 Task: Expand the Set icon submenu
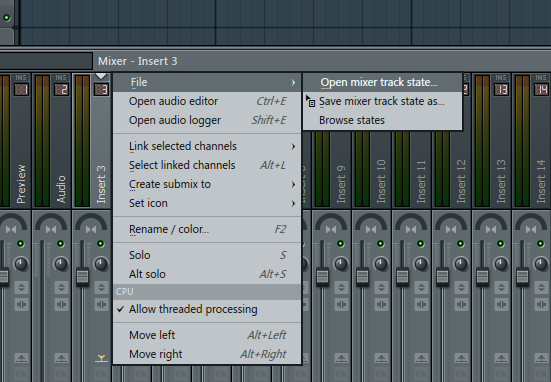coord(207,203)
